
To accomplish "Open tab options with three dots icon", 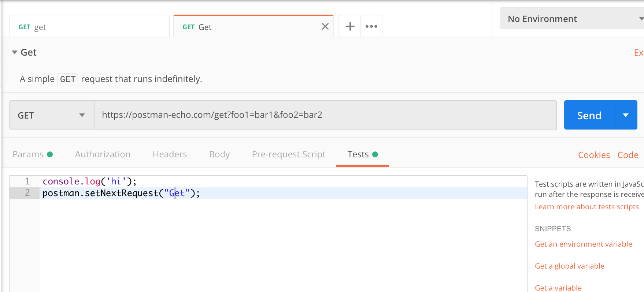I will (371, 26).
